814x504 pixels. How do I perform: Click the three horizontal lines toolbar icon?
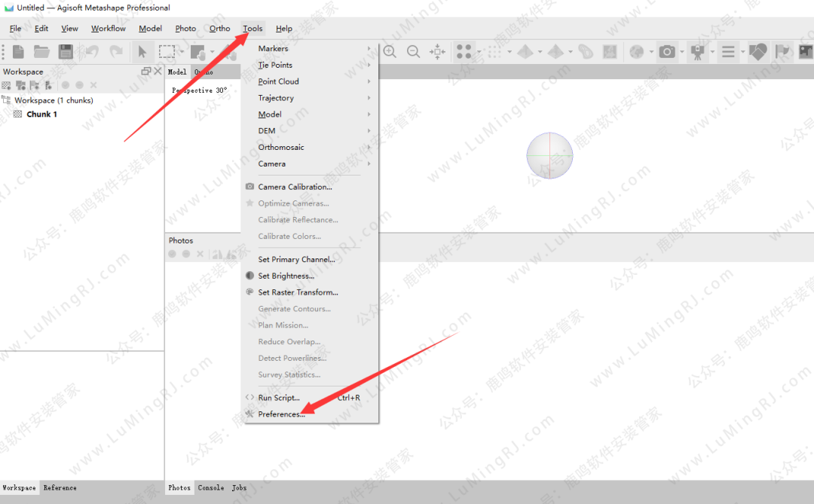(x=728, y=51)
